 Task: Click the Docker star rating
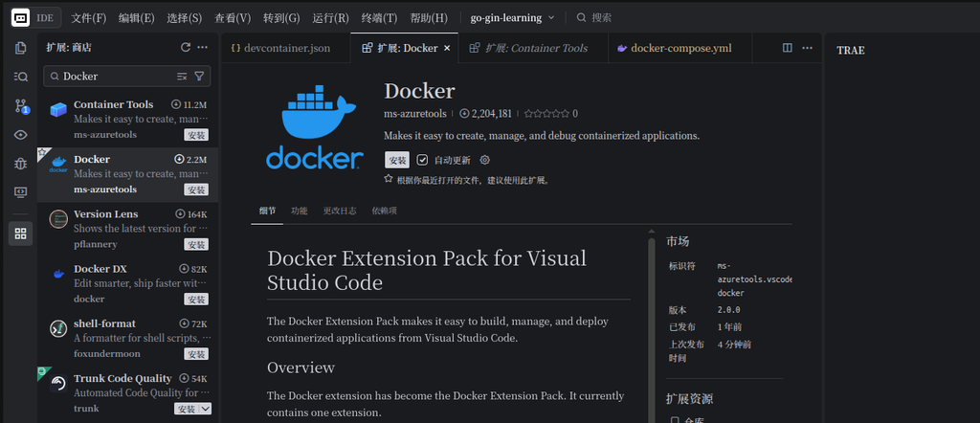pyautogui.click(x=546, y=114)
